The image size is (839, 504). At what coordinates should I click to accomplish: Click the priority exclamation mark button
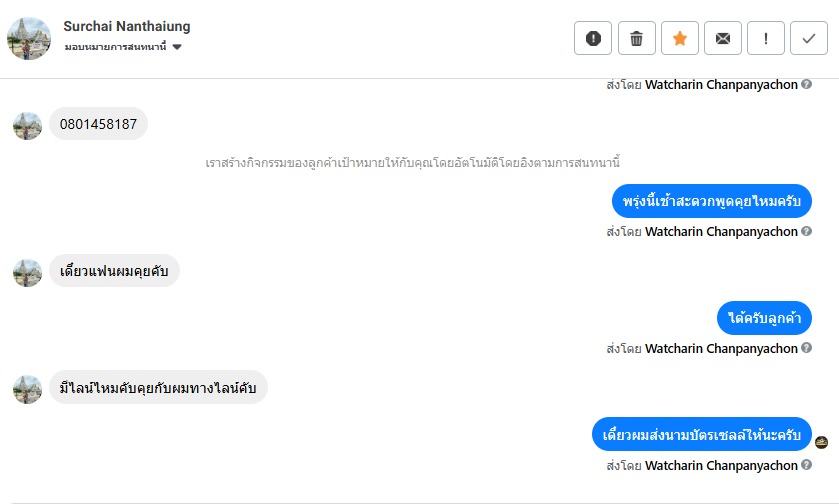pyautogui.click(x=765, y=39)
